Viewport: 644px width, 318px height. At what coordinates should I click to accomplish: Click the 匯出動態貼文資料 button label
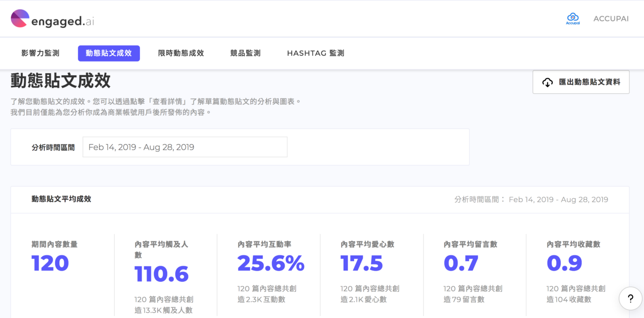click(x=589, y=82)
